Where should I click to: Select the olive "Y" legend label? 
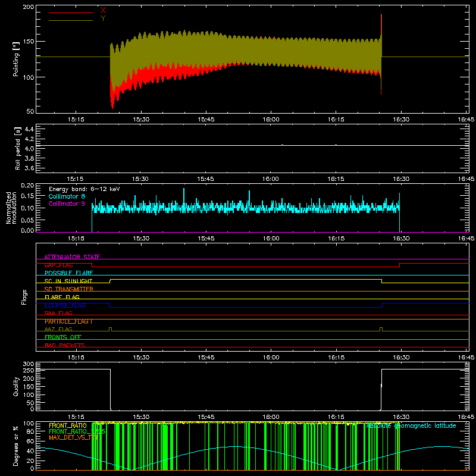coord(103,18)
